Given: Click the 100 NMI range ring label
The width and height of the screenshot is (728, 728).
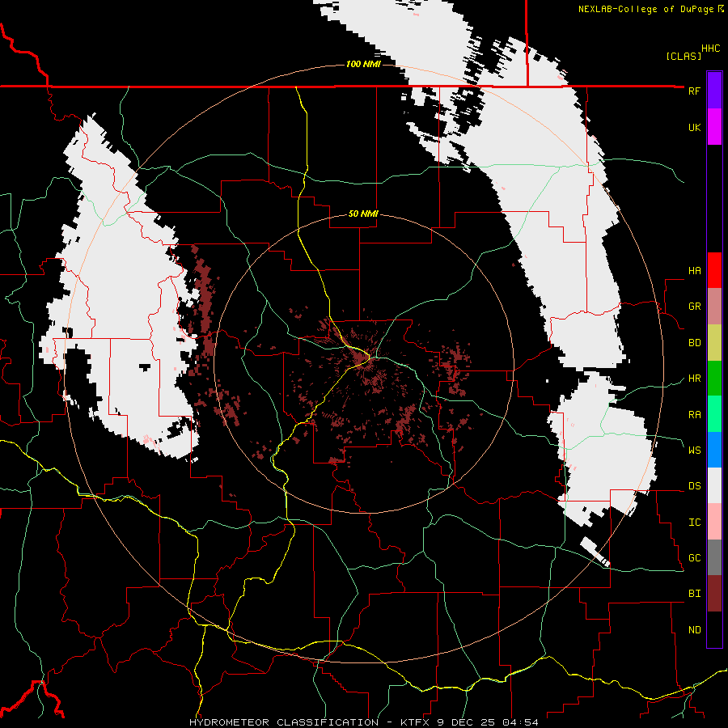Looking at the screenshot, I should [363, 64].
